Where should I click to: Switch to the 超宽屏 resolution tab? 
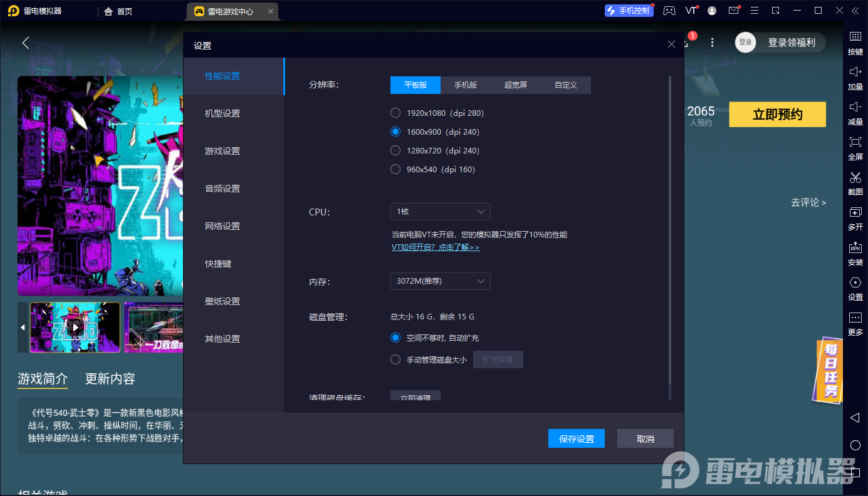(516, 85)
